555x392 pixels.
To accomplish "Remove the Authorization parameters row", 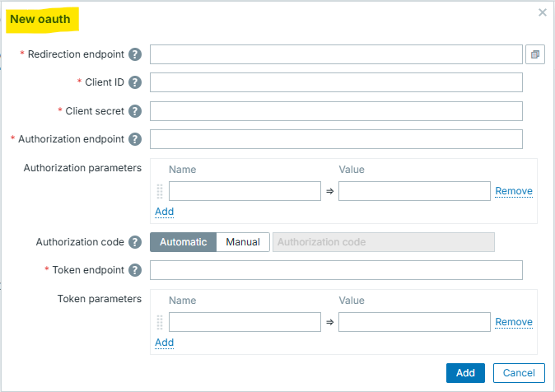I will coord(513,191).
